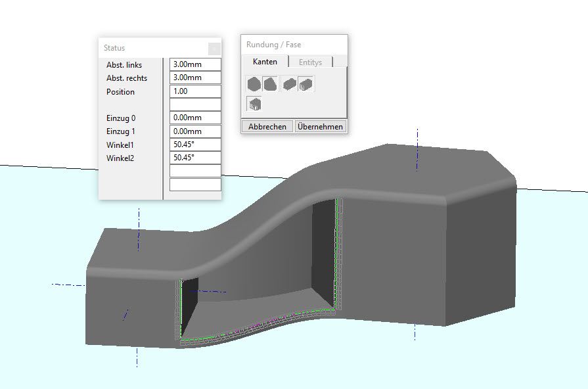This screenshot has height=389, width=588.
Task: Select the third edge-mode icon in Kanten tab
Action: tap(289, 84)
